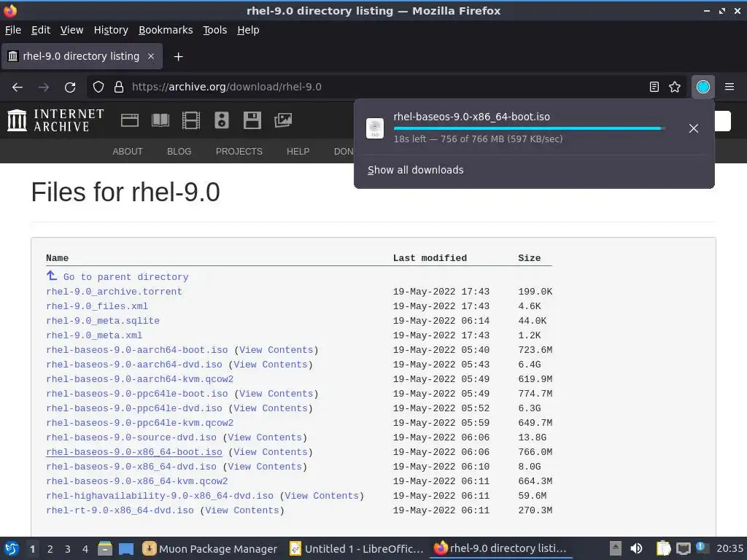This screenshot has width=747, height=560.
Task: Go back with the browser back arrow
Action: tap(18, 87)
